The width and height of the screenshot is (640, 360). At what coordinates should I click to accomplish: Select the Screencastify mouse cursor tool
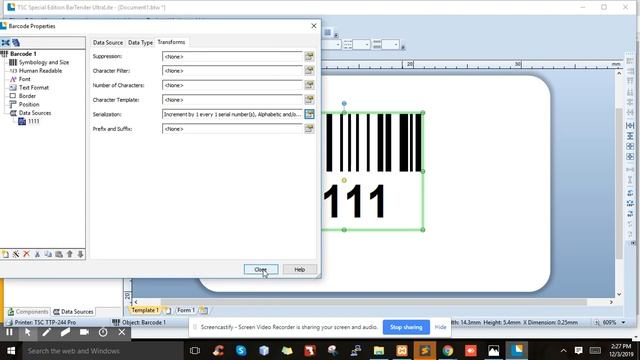(x=28, y=332)
